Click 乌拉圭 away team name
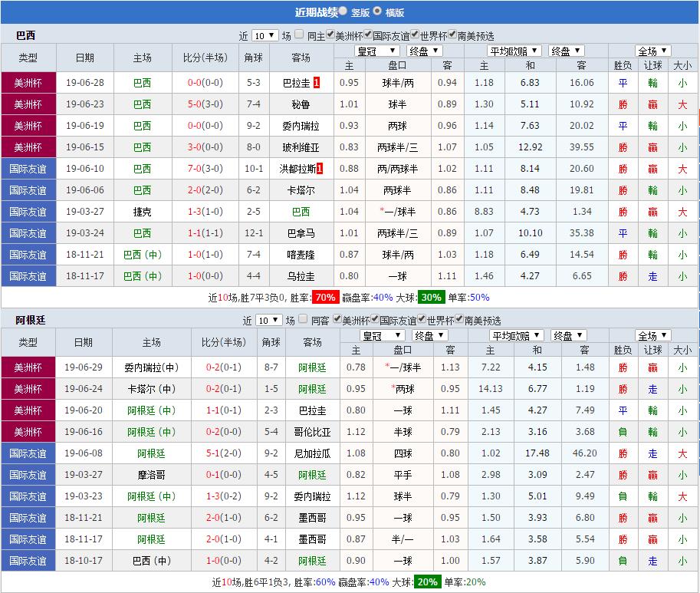Viewport: 700px width, 593px height. click(x=301, y=275)
